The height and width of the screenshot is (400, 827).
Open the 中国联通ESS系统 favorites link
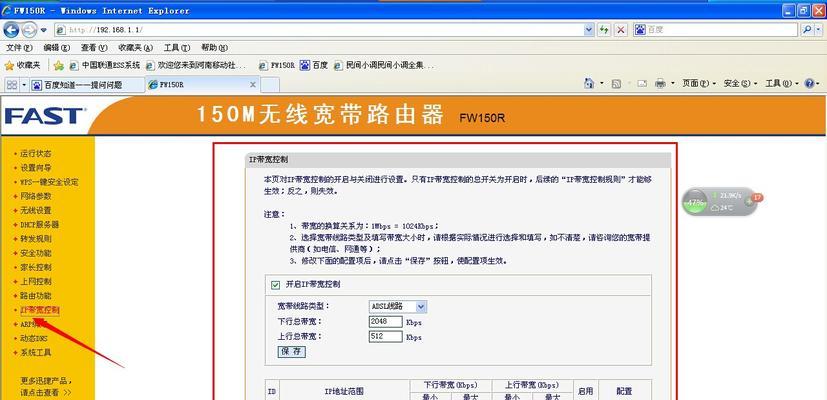click(x=104, y=65)
